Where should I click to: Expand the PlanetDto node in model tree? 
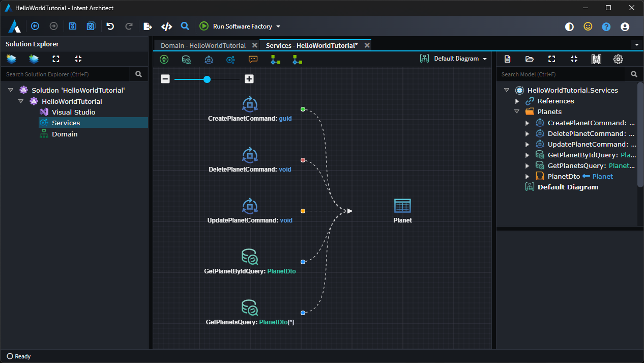(x=527, y=176)
